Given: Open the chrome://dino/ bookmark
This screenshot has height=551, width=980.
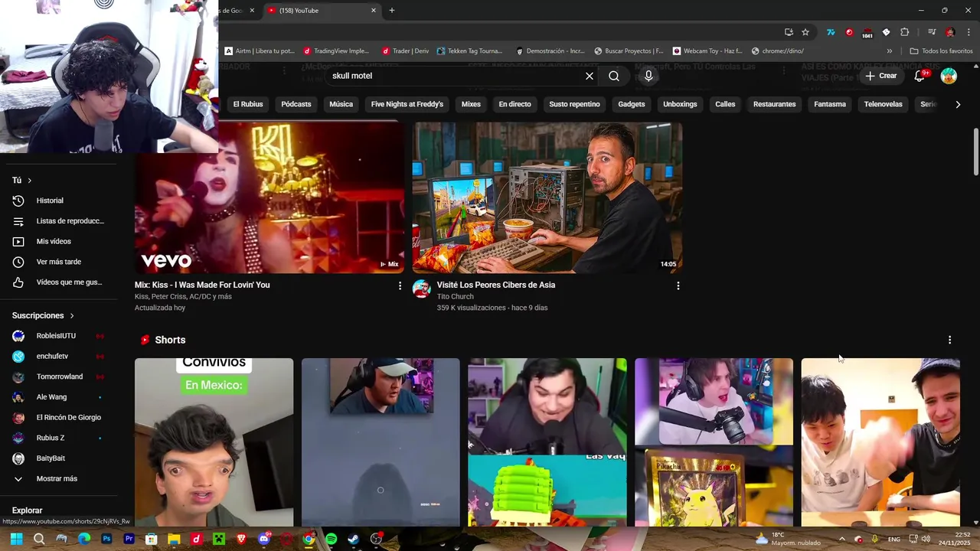Looking at the screenshot, I should point(778,51).
